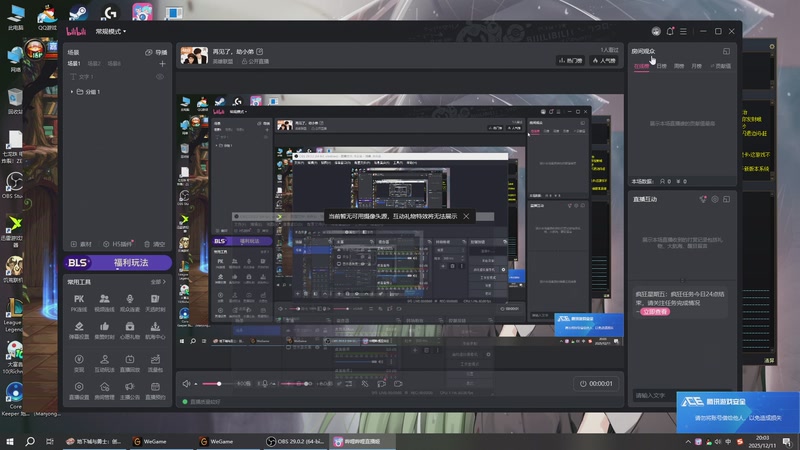This screenshot has width=800, height=450.
Task: Open the 心愿礼物 gift tool
Action: (130, 330)
